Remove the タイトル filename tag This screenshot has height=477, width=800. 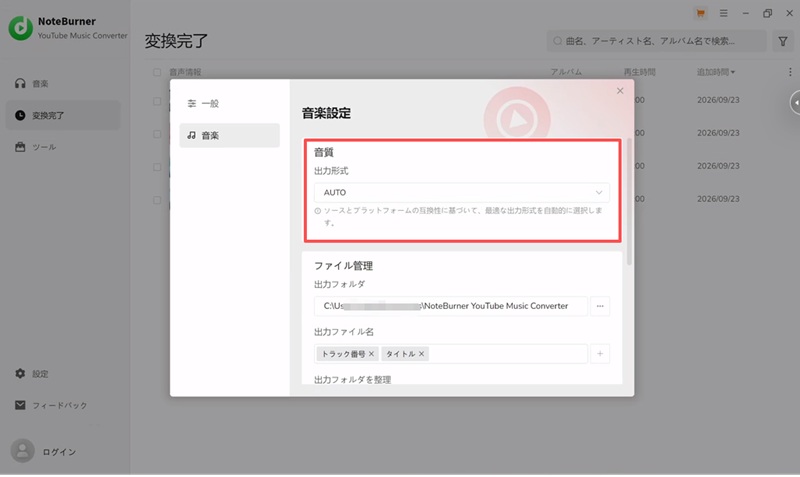coord(421,354)
